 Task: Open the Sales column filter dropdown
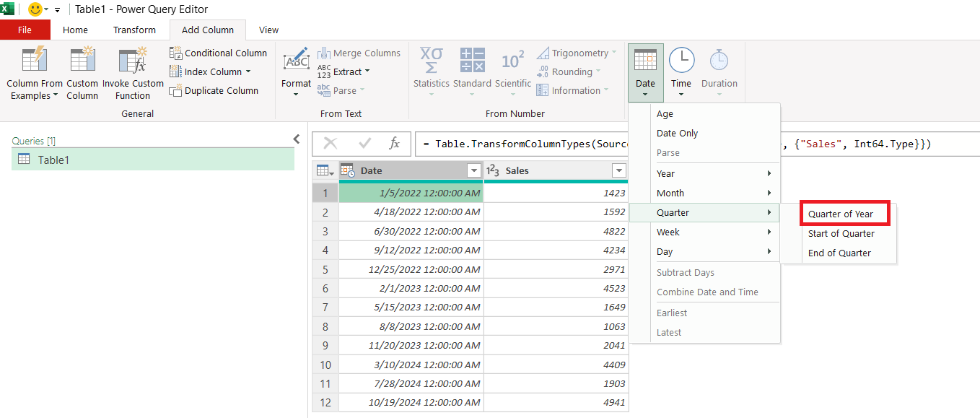[x=619, y=170]
